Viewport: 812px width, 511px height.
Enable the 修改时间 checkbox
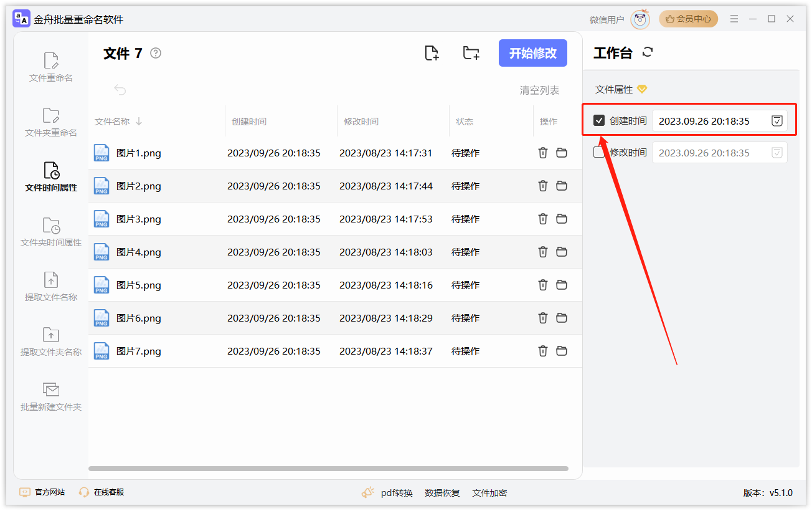pos(600,152)
